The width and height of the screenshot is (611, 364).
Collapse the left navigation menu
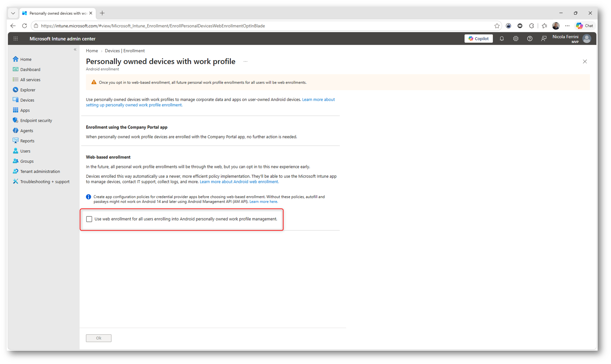pos(75,50)
